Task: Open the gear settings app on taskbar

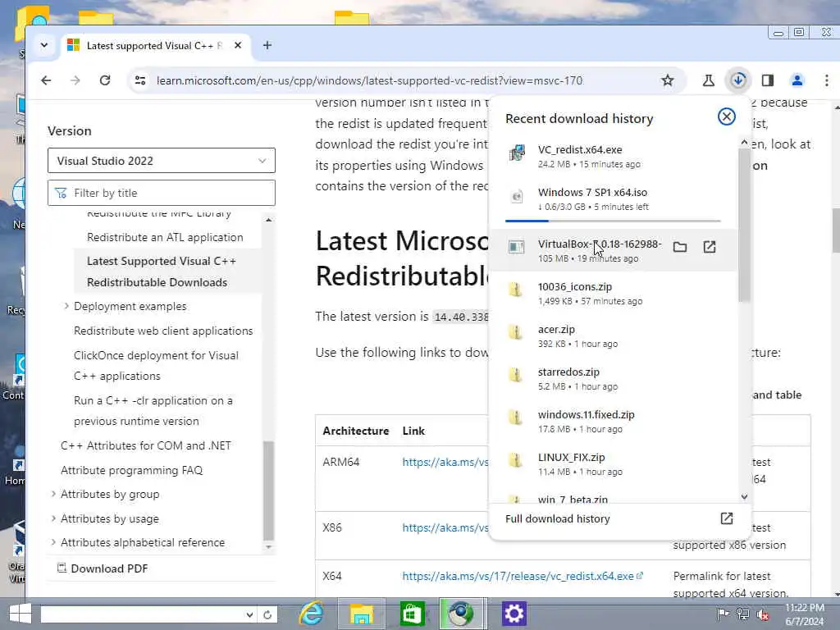Action: click(x=514, y=614)
